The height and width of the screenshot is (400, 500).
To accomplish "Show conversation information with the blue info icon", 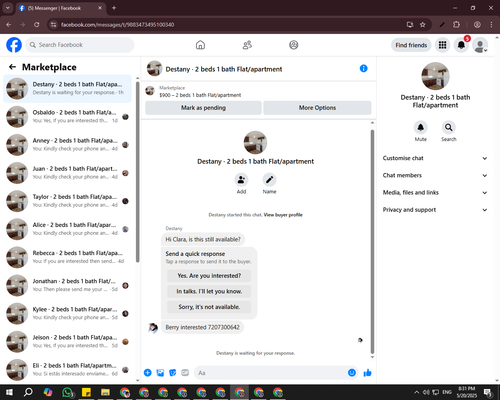I will pos(363,68).
